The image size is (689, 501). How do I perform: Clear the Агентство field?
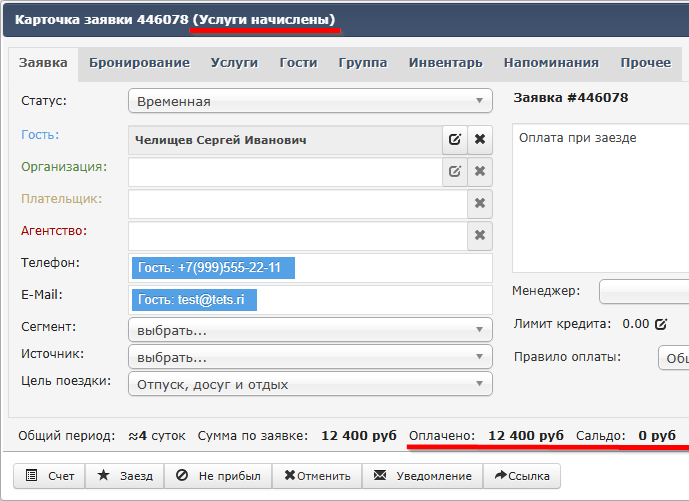(x=480, y=236)
